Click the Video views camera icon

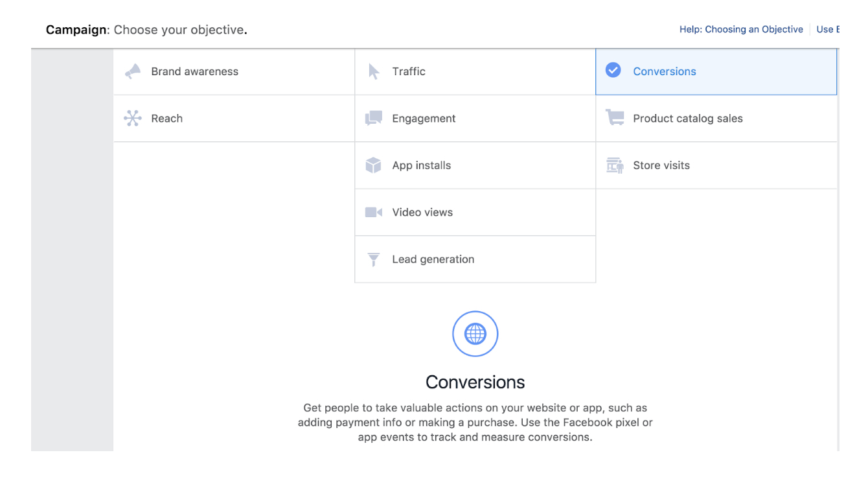(x=374, y=213)
